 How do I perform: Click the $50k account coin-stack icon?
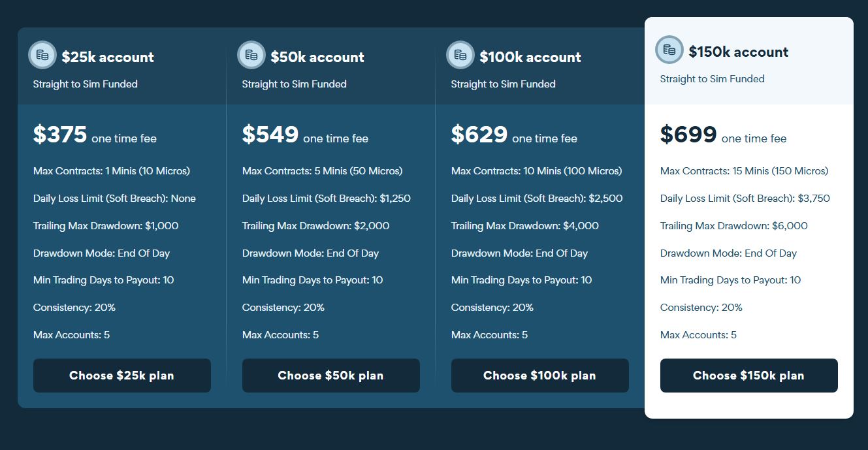point(251,55)
